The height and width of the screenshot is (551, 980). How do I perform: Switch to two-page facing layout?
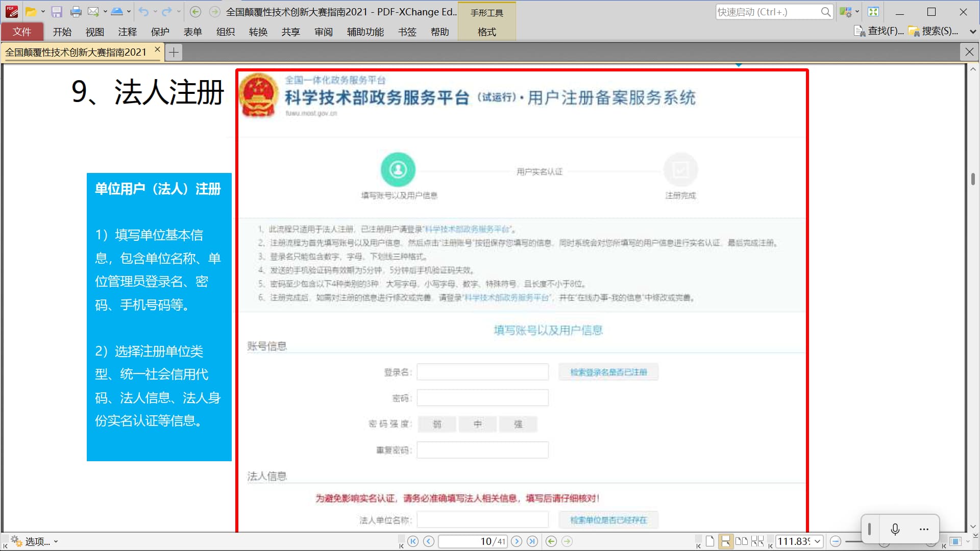742,541
